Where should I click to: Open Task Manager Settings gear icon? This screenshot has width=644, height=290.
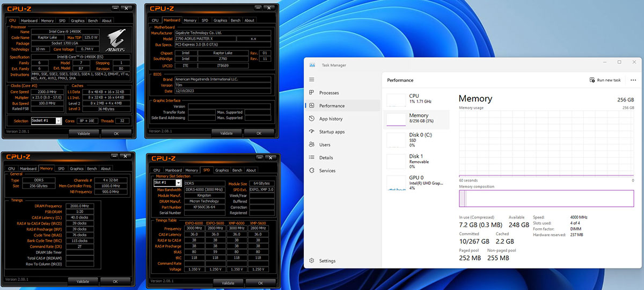tap(312, 261)
